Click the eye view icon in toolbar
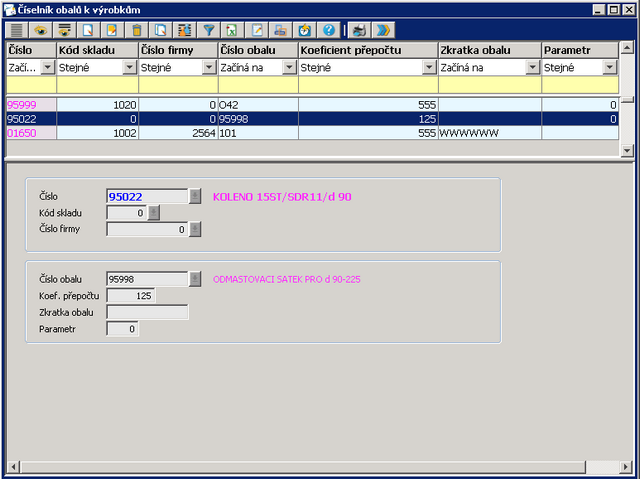This screenshot has width=640, height=479. pyautogui.click(x=41, y=30)
